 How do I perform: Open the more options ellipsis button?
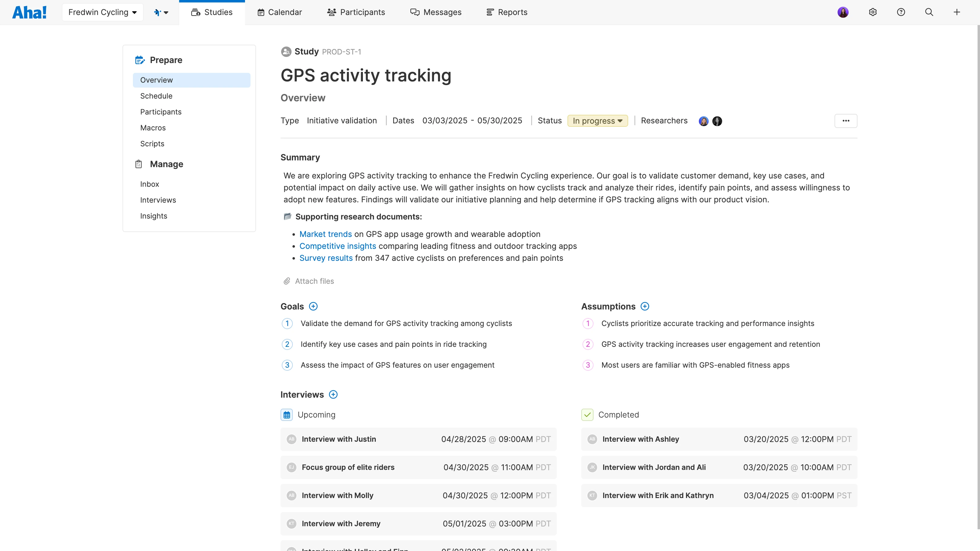point(846,121)
